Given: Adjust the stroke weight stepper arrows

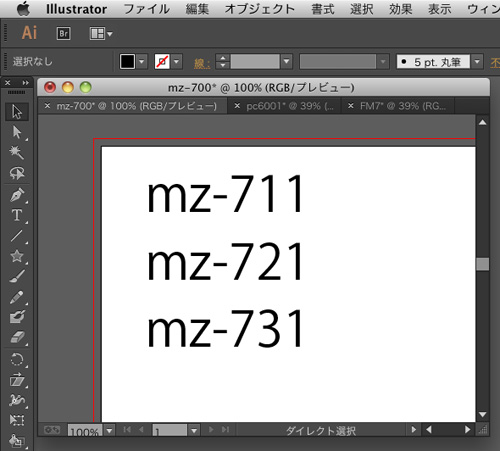Looking at the screenshot, I should coord(223,61).
